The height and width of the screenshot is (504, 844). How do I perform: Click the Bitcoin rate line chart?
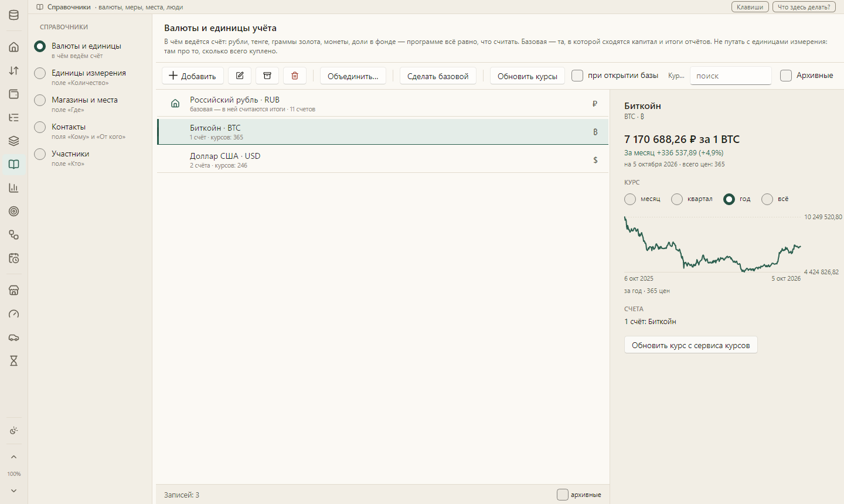pyautogui.click(x=713, y=244)
